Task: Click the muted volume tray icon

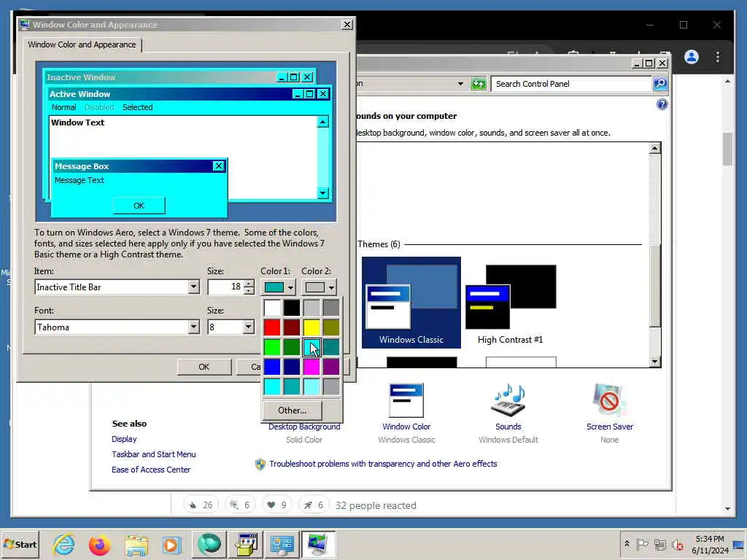Action: pyautogui.click(x=677, y=544)
